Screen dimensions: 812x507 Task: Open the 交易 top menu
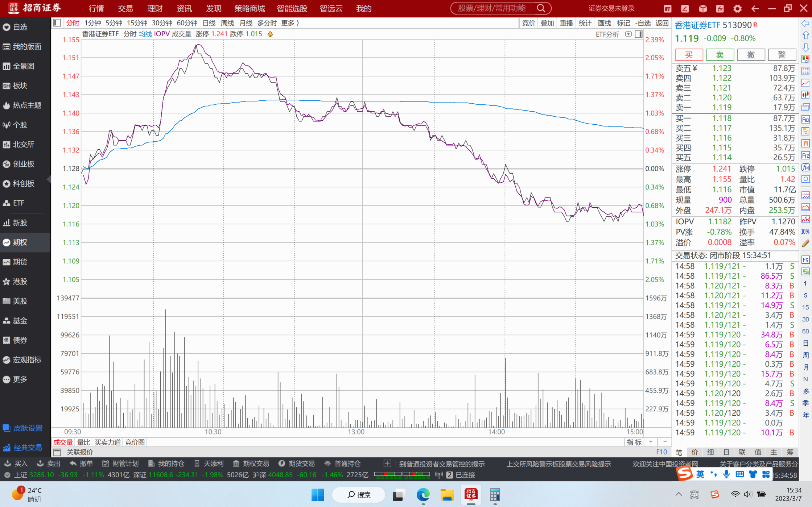tap(125, 9)
